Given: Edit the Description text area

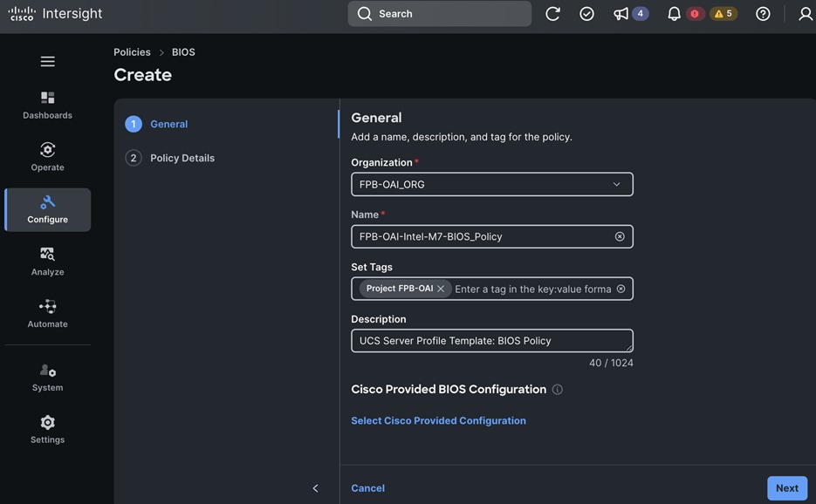Looking at the screenshot, I should pos(492,341).
